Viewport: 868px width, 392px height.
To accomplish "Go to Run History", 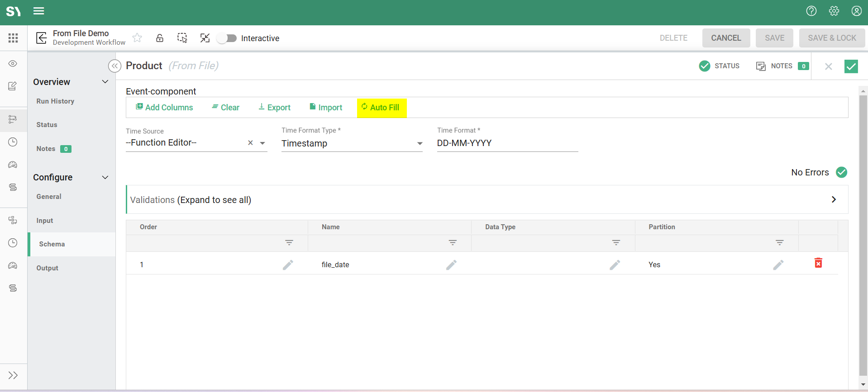I will click(x=55, y=101).
